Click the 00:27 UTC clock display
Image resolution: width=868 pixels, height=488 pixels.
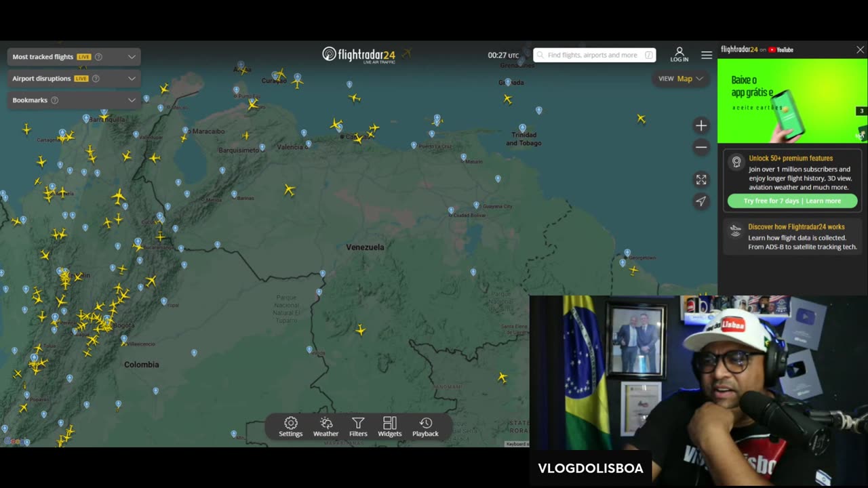(503, 56)
